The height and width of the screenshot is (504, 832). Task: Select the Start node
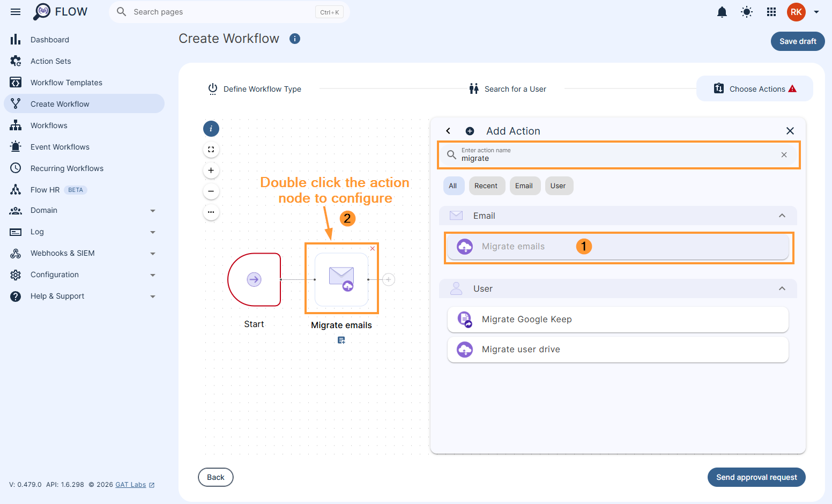coord(254,279)
